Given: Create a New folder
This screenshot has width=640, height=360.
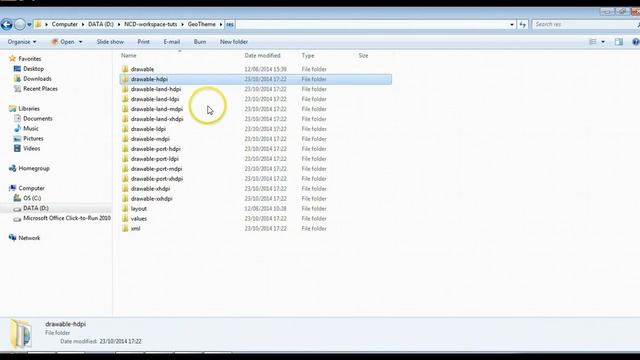Looking at the screenshot, I should coord(234,42).
